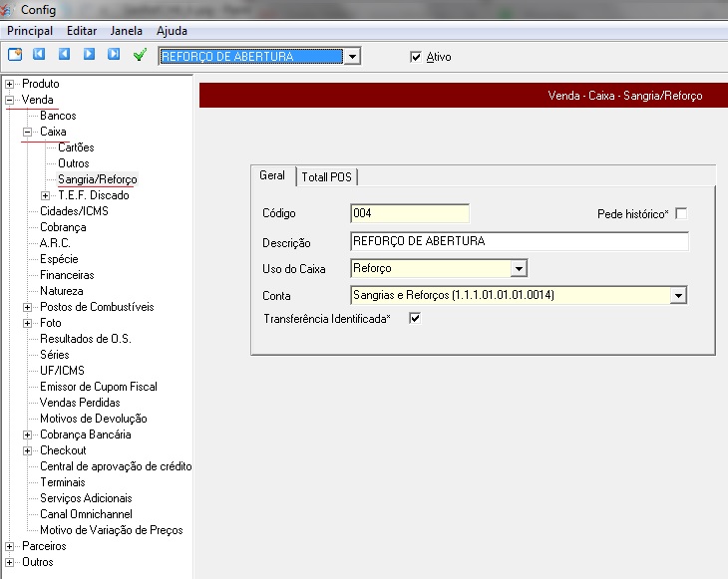The width and height of the screenshot is (728, 579).
Task: Open the Ajuda menu
Action: (172, 31)
